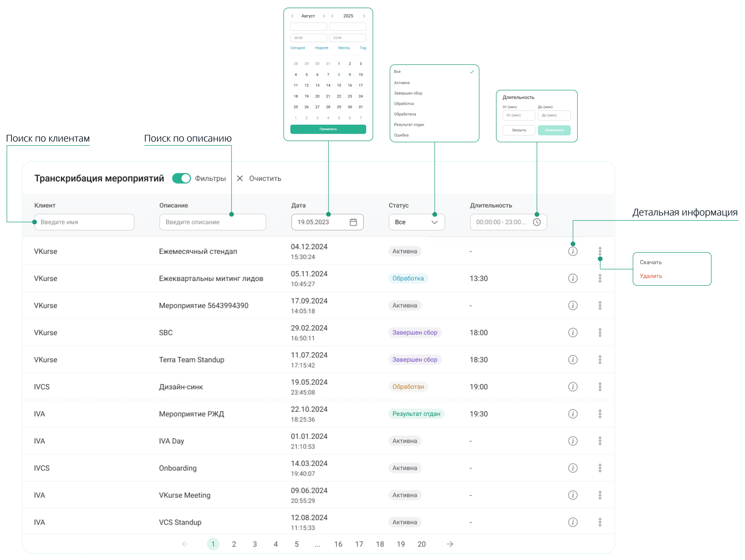
Task: Click calendar icon in Дата field
Action: coord(353,222)
